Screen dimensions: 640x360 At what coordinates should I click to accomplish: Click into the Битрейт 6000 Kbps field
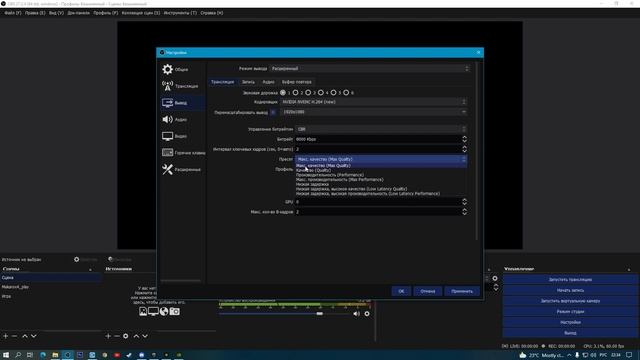[x=378, y=139]
